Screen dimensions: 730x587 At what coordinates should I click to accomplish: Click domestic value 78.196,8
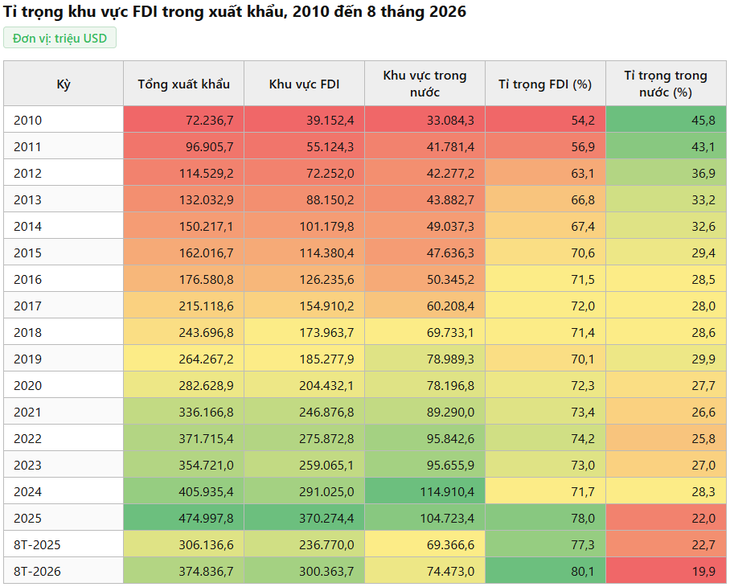point(425,385)
